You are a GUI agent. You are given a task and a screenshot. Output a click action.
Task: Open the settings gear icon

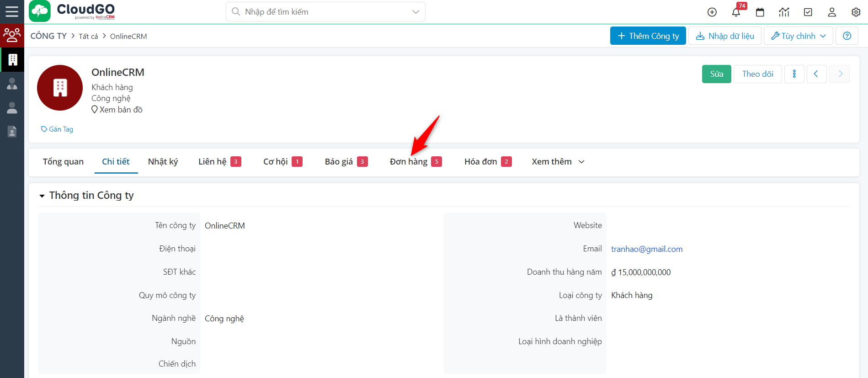(x=856, y=12)
